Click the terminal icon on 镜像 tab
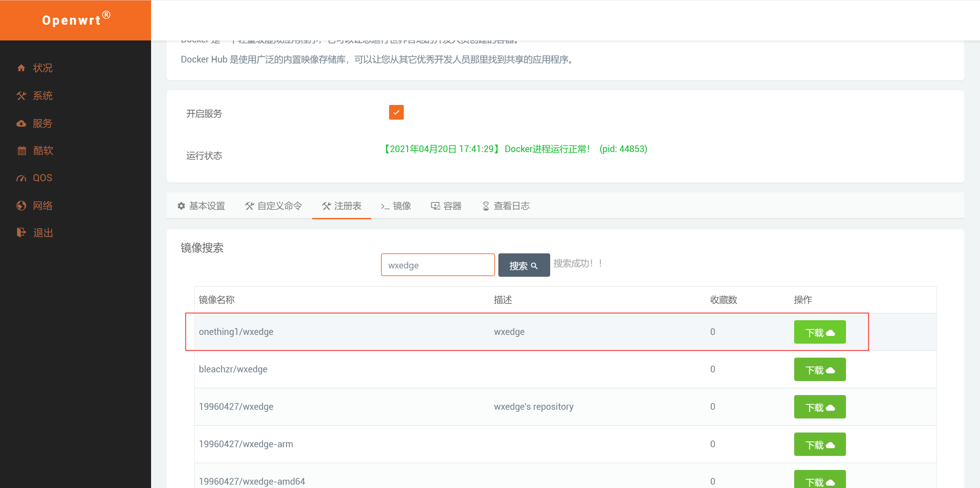Screen dimensions: 980x488 click(385, 207)
